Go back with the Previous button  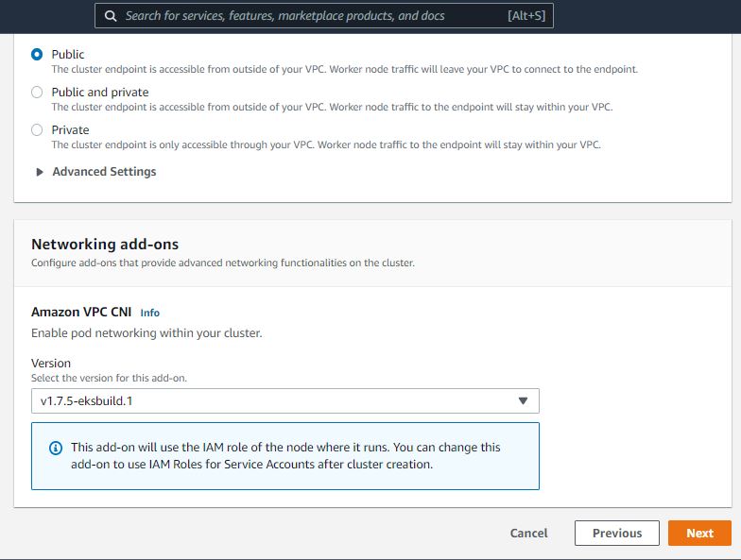[616, 533]
